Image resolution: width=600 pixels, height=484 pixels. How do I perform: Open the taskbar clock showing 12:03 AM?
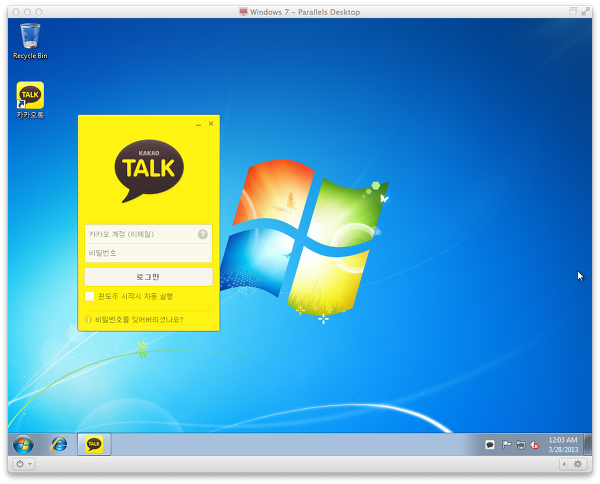tap(563, 445)
